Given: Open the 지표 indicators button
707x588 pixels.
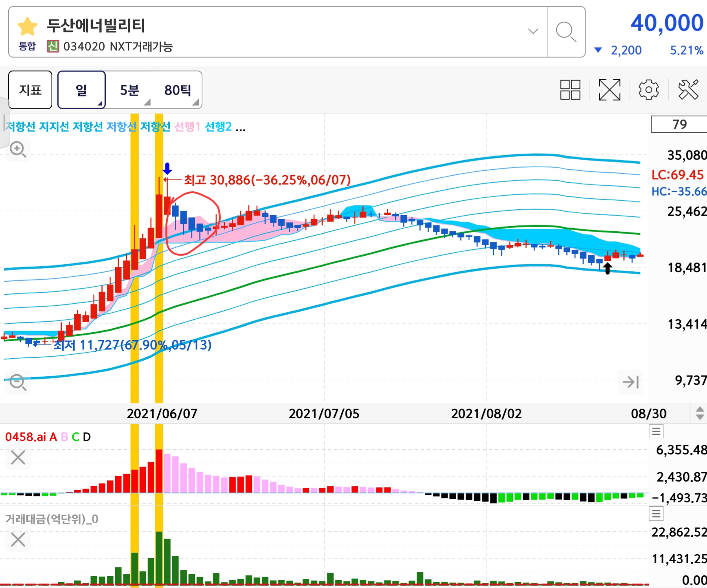Looking at the screenshot, I should [30, 90].
